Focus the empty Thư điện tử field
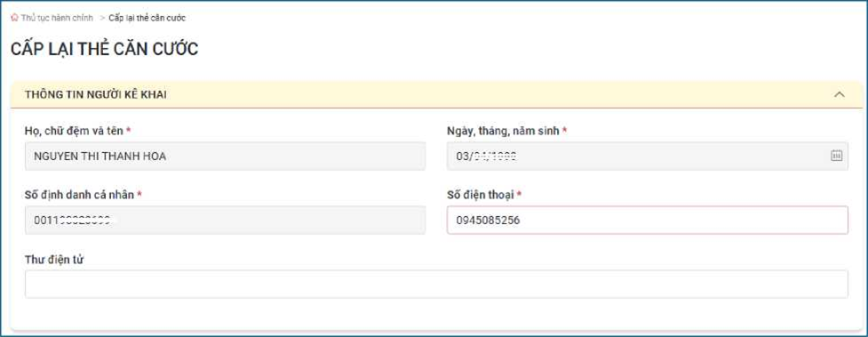The width and height of the screenshot is (868, 337). [x=436, y=284]
